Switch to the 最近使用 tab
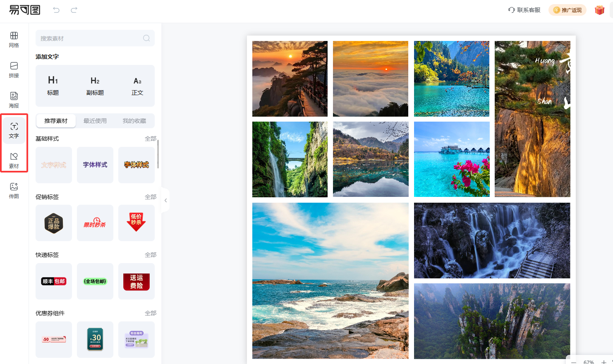 95,121
